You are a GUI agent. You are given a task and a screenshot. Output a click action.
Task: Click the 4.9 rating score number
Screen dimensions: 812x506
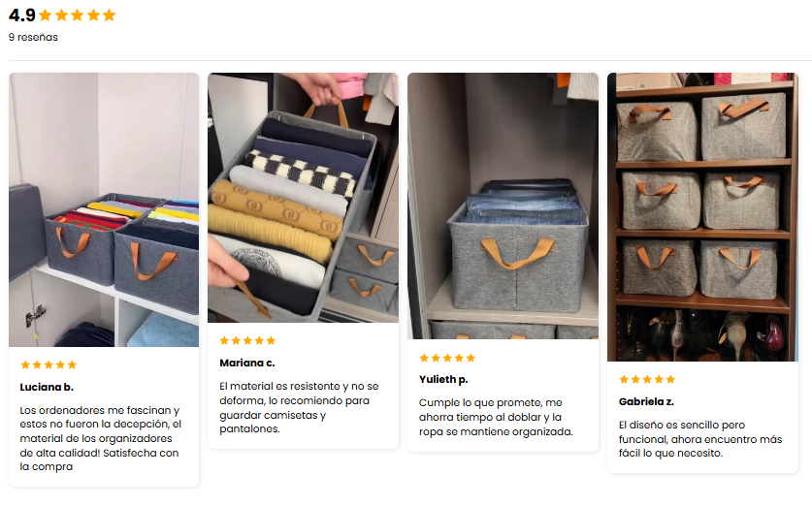[21, 15]
